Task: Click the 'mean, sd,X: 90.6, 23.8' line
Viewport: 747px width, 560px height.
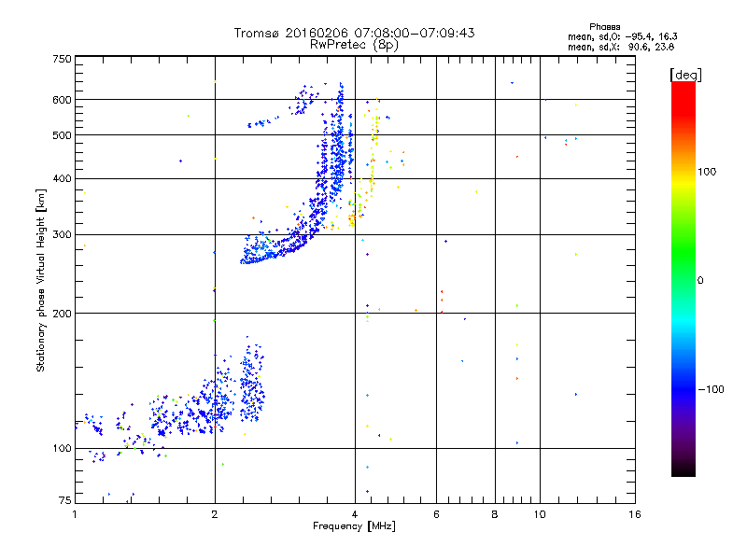Action: (x=621, y=47)
